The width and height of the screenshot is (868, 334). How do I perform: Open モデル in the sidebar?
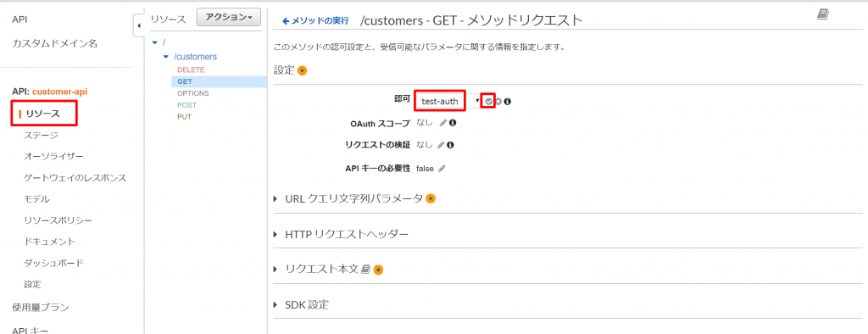37,199
